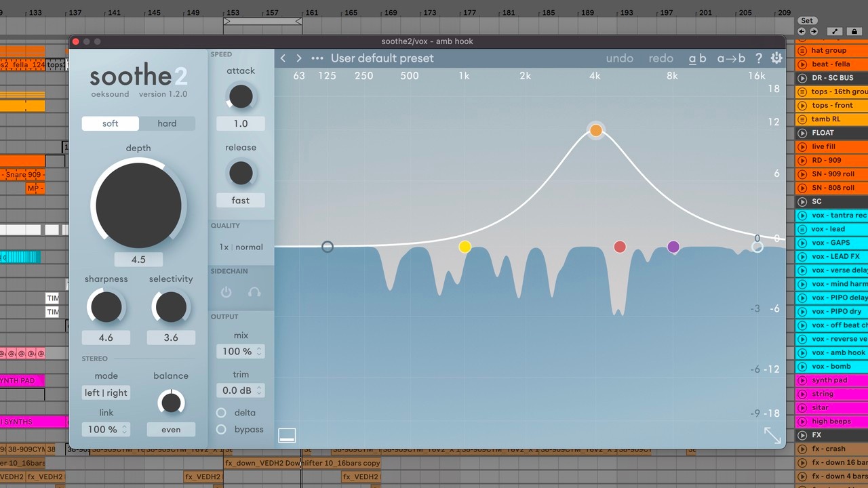The height and width of the screenshot is (488, 868).
Task: Open the 'User default preset' preset browser
Action: [x=382, y=58]
